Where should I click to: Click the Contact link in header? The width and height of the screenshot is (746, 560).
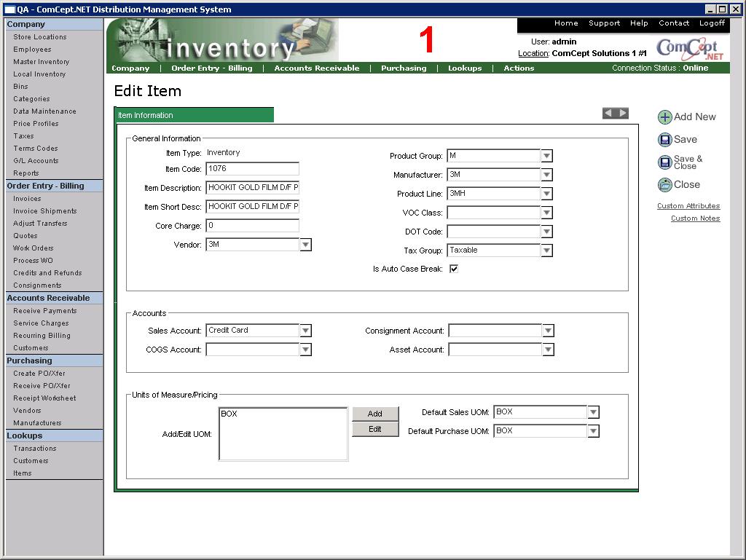coord(674,23)
